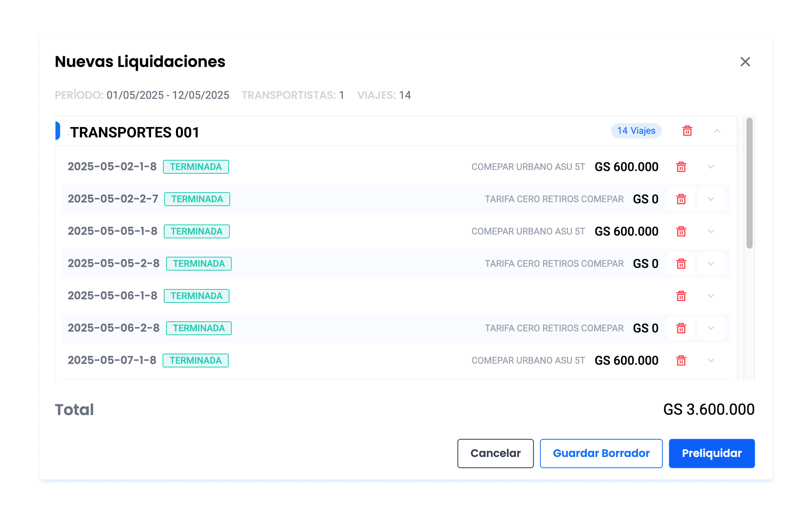Click TERMINADA badge of trip 2025-05-02-1-8
This screenshot has height=512, width=812.
coord(196,167)
